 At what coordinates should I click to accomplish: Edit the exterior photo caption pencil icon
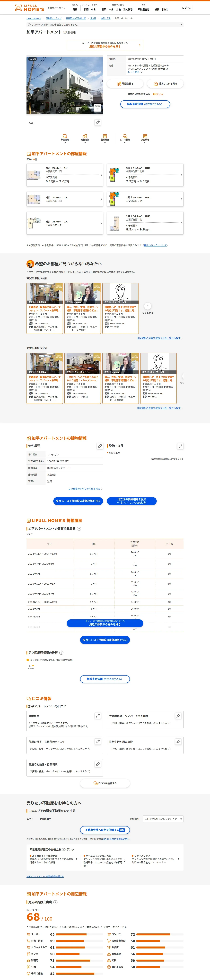[x=98, y=122]
